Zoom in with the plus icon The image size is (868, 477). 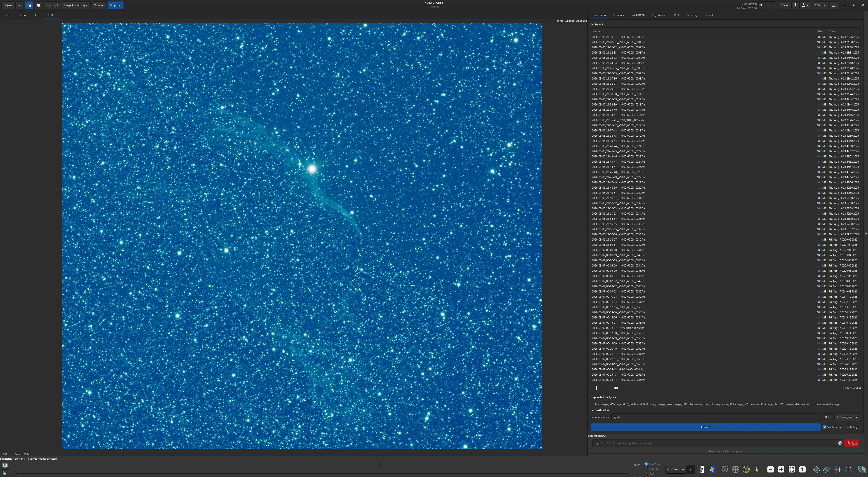(x=781, y=469)
